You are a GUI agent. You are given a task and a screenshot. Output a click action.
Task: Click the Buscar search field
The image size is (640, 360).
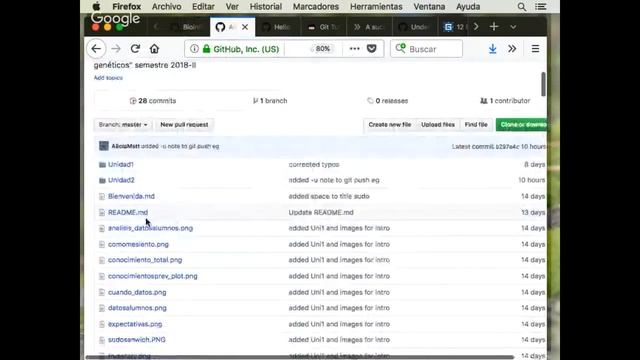click(427, 49)
